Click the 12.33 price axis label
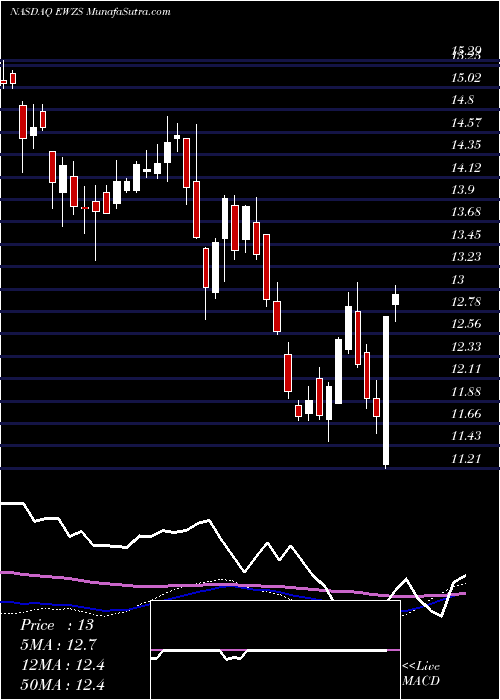Image resolution: width=500 pixels, height=700 pixels. point(467,347)
